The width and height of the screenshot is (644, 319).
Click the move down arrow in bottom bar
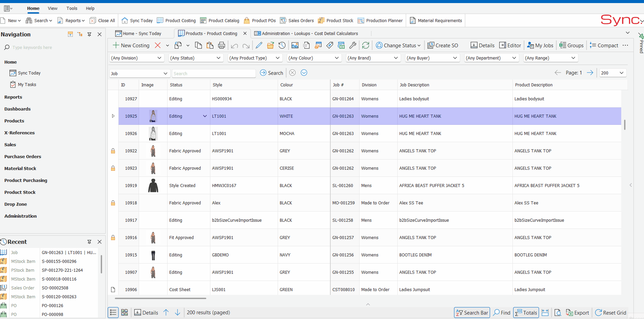[x=177, y=313]
